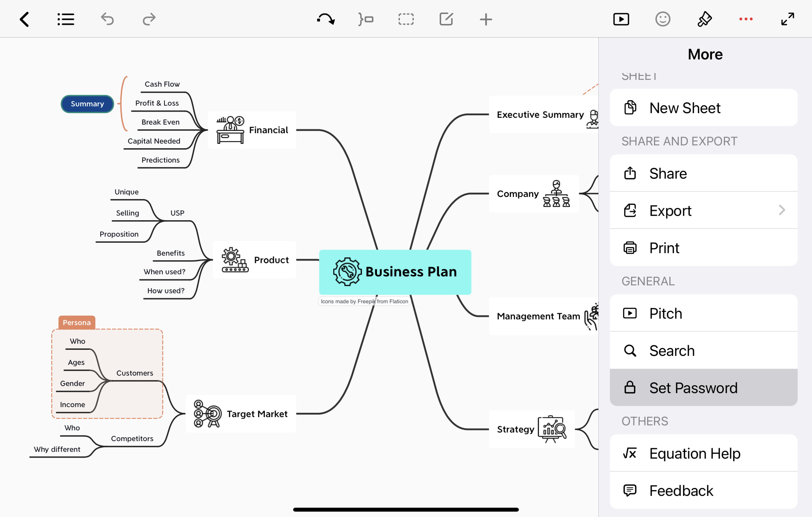Select the Predictions subtopic
This screenshot has height=517, width=812.
[x=161, y=160]
